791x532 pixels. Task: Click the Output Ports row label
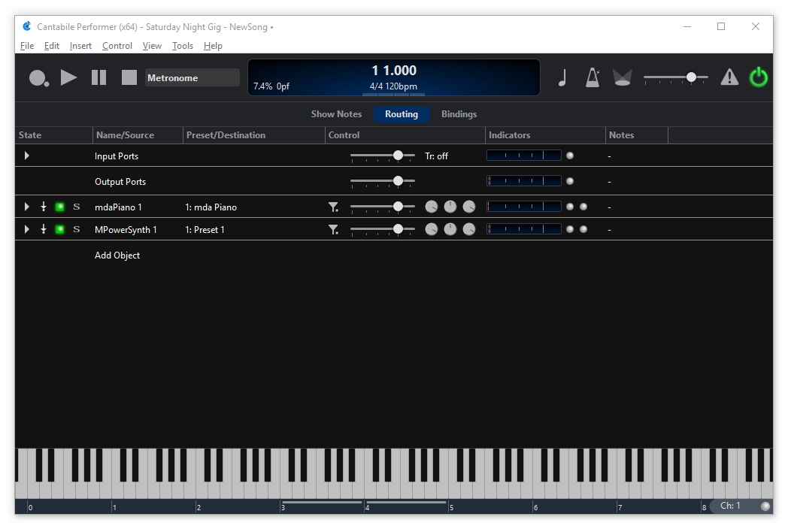click(x=120, y=182)
